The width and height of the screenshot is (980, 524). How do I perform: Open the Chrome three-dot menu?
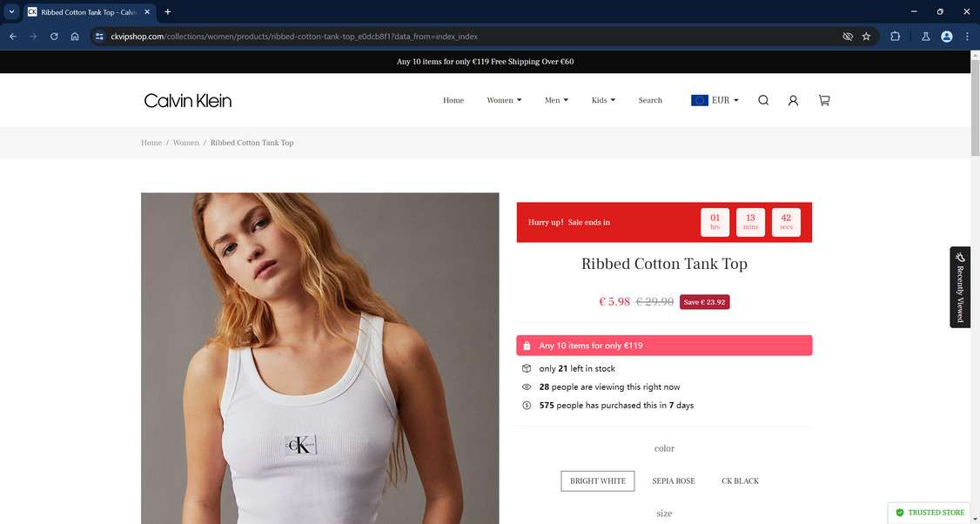pos(967,37)
